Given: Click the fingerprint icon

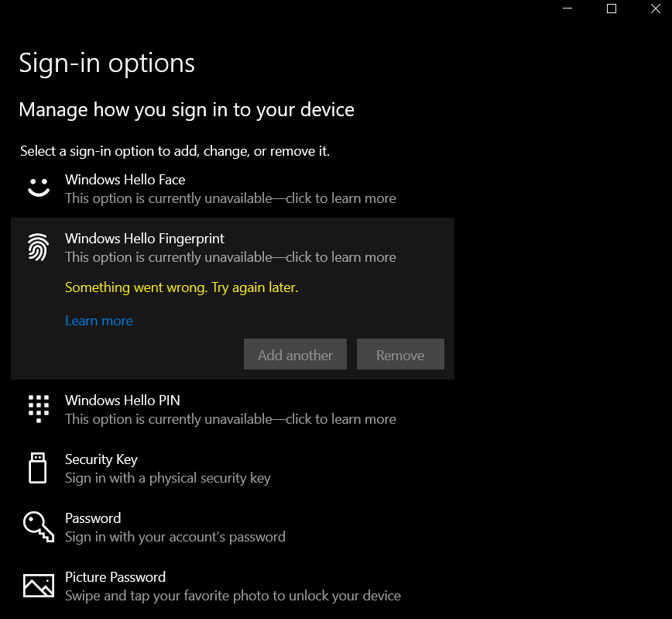Looking at the screenshot, I should [x=39, y=247].
